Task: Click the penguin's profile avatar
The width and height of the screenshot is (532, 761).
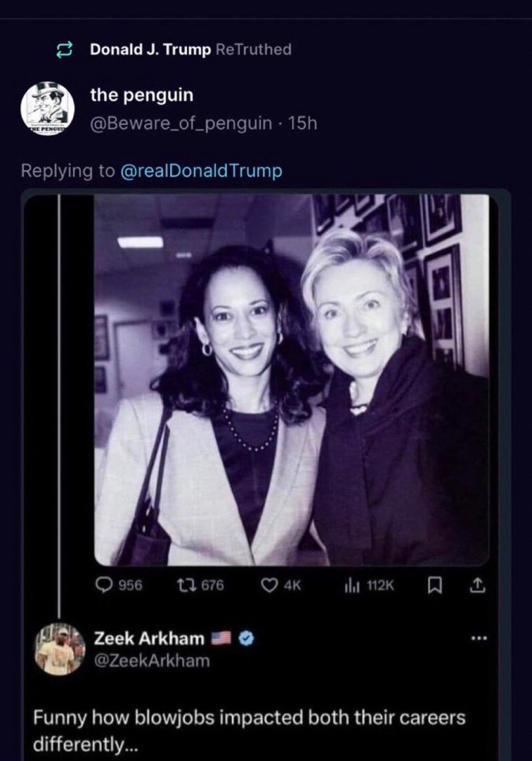Action: (48, 108)
